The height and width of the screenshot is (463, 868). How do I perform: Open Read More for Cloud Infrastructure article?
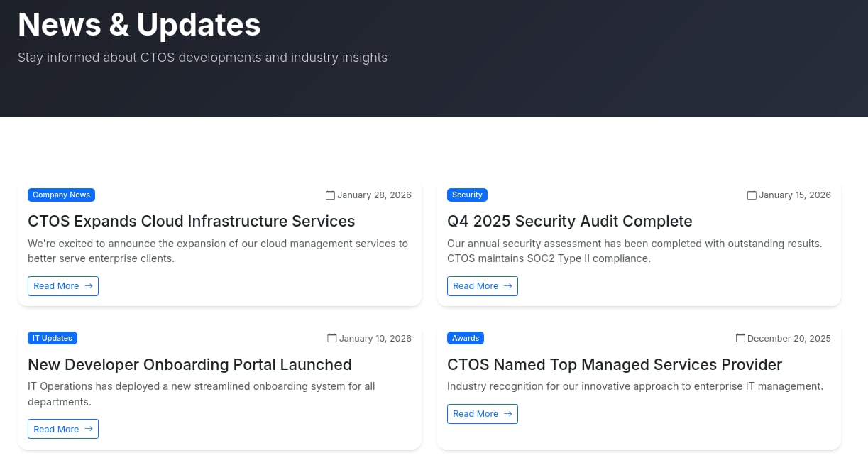[63, 286]
